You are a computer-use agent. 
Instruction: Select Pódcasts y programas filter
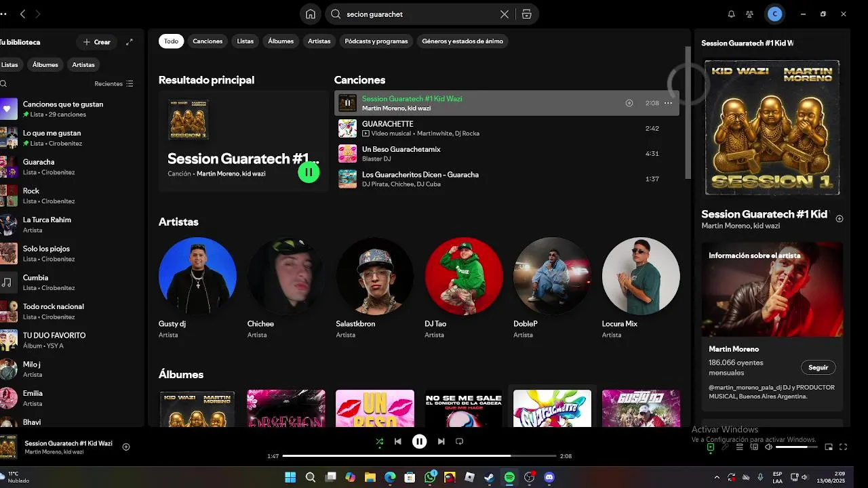pos(376,41)
